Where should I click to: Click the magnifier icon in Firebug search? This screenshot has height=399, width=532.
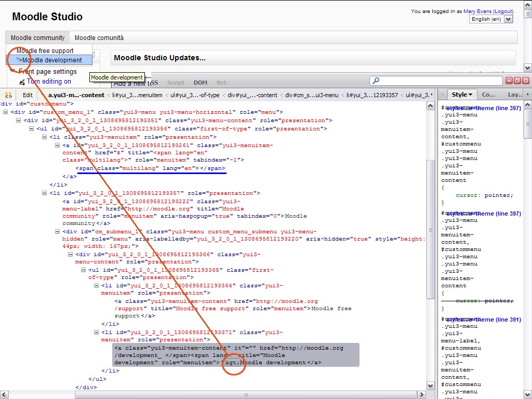tap(376, 81)
